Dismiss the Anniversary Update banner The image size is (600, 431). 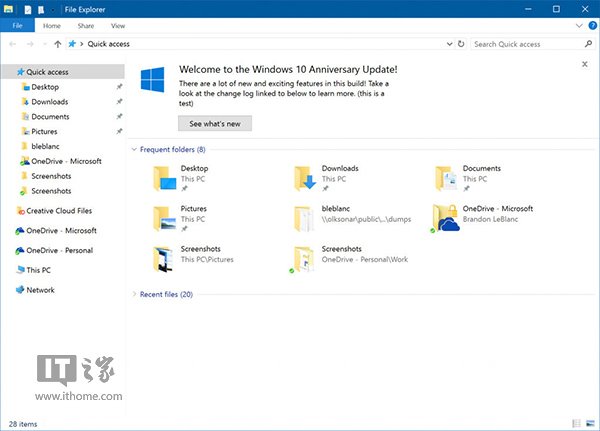pos(584,64)
